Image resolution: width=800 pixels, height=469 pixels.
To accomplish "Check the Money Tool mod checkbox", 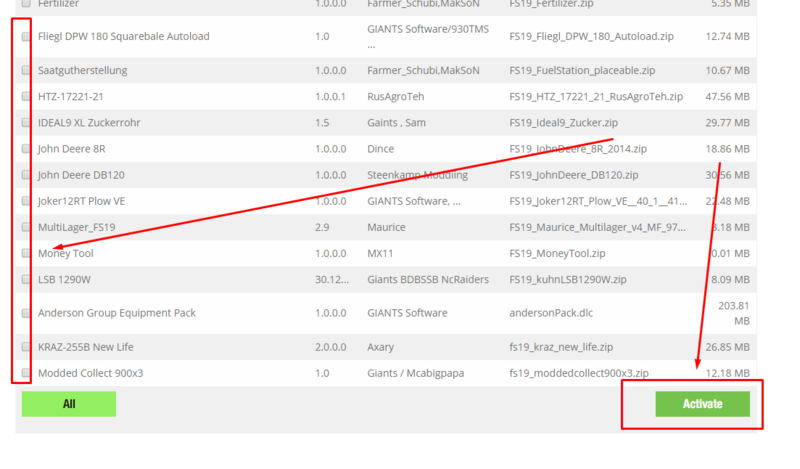I will [26, 253].
